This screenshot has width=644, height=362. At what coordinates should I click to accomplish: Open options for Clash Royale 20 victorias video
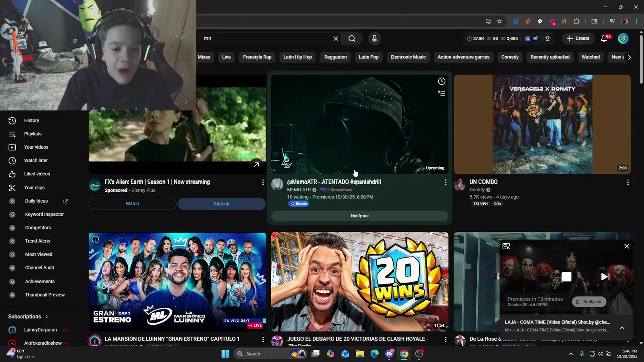tap(445, 340)
